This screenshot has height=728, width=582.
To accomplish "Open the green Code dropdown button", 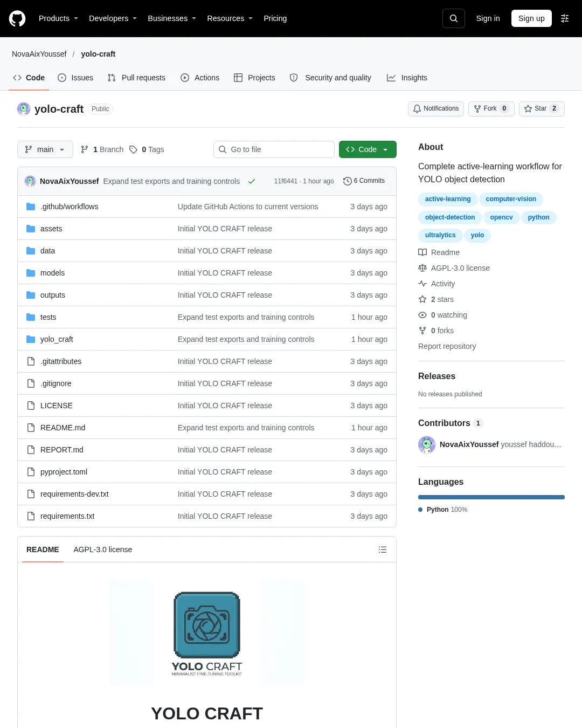I will coord(368,149).
